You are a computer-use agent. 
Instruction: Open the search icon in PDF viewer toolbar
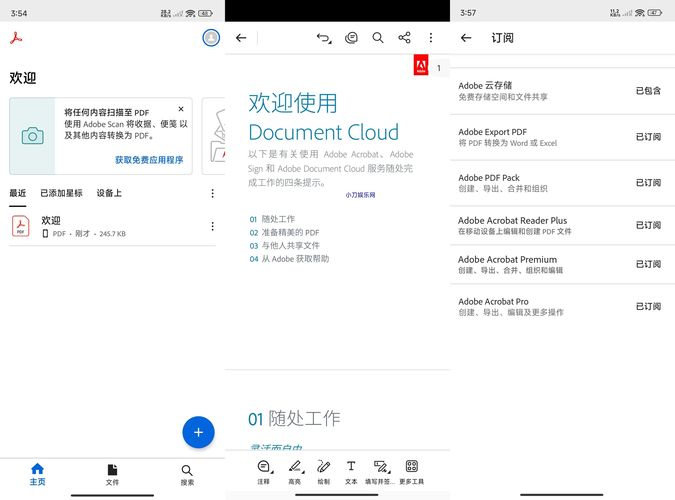[x=378, y=38]
